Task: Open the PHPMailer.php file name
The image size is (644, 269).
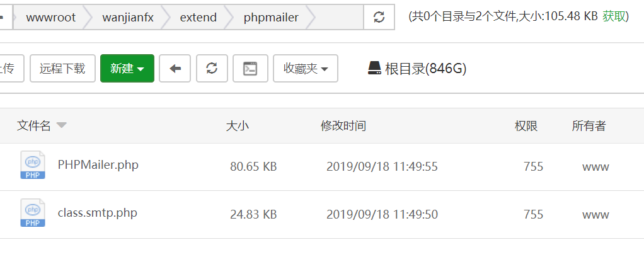Action: pos(98,165)
